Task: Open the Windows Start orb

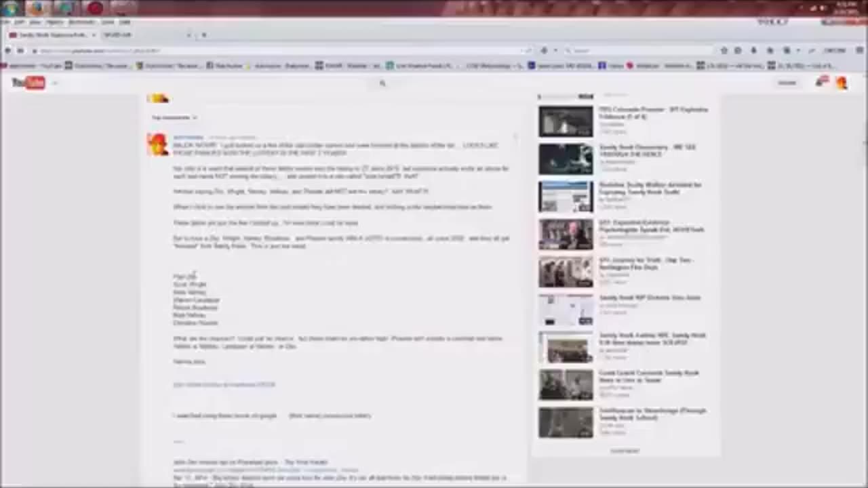Action: tap(11, 8)
